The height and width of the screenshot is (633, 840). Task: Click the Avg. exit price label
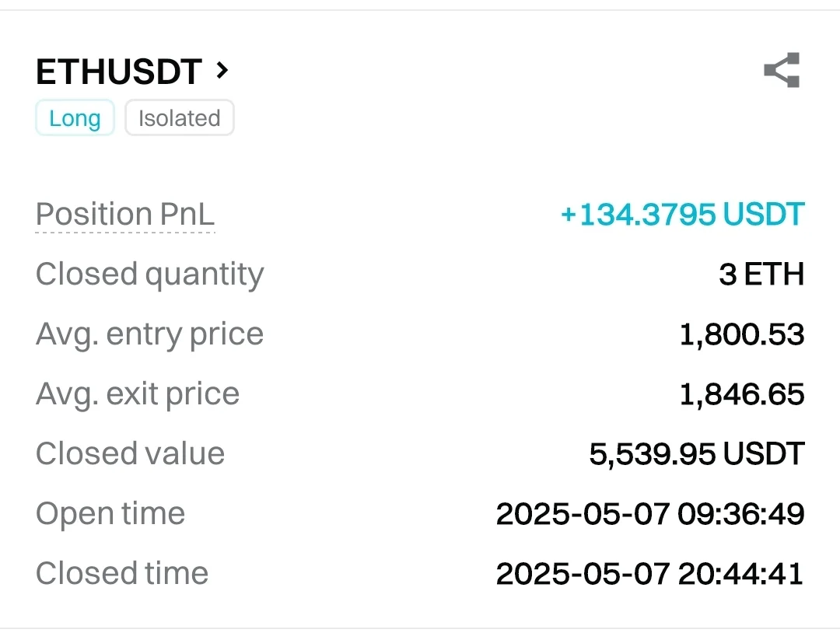pyautogui.click(x=138, y=394)
